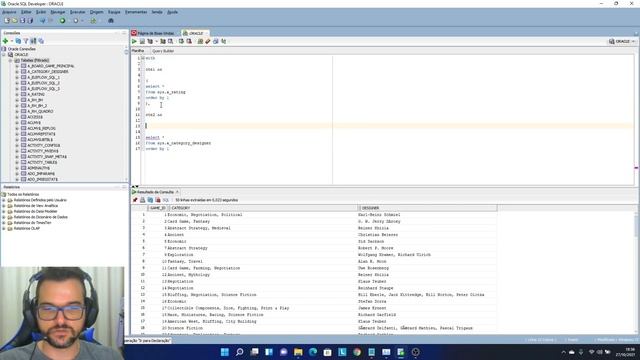Click the New file icon in the main toolbar
Viewport: 640px width, 360px height.
(7, 20)
